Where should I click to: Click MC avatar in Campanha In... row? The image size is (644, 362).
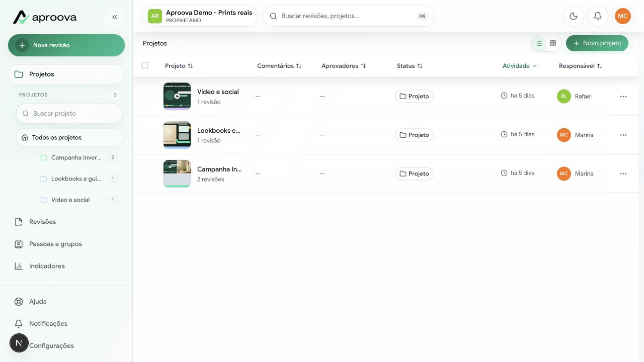click(x=564, y=173)
